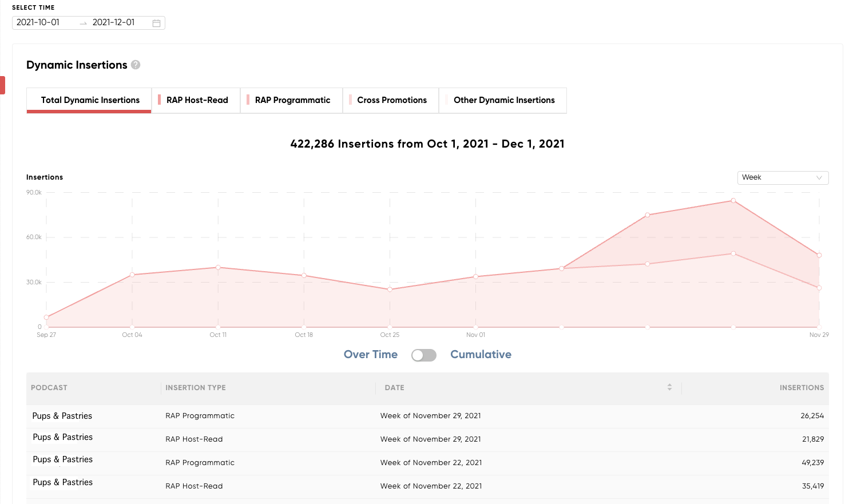Click the RAP Host-Read color swatch
Screen dimensions: 849x504
(x=160, y=100)
